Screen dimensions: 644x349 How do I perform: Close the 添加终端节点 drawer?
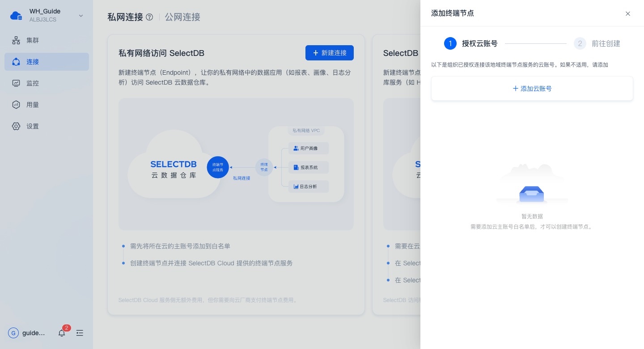(x=628, y=13)
